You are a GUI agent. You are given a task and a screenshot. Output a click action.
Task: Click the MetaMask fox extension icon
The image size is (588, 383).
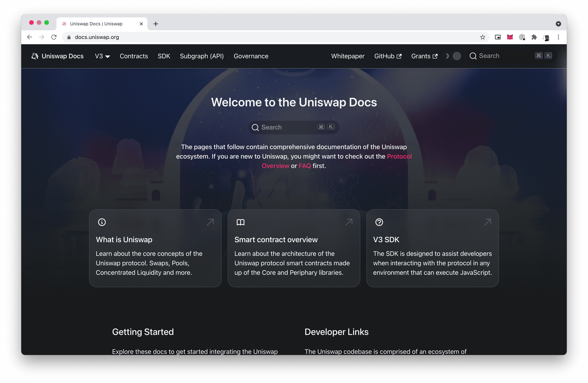pyautogui.click(x=510, y=37)
